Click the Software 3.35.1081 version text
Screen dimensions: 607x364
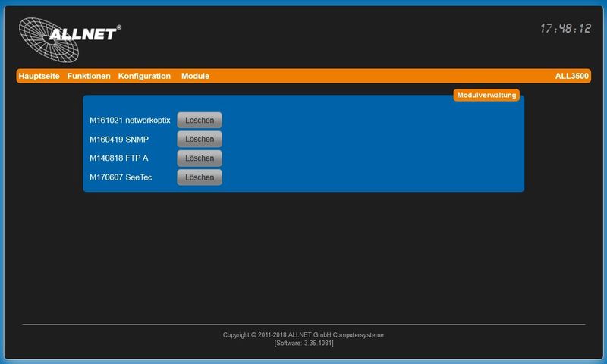point(303,343)
